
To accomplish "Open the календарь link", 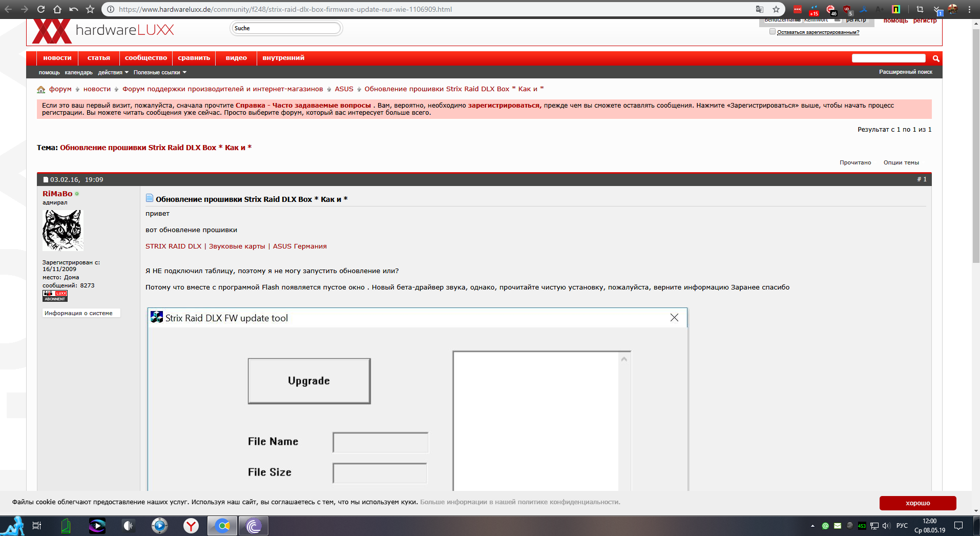I will pyautogui.click(x=79, y=72).
